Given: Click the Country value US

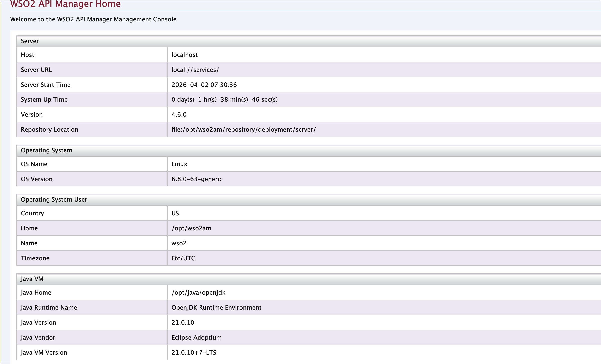Looking at the screenshot, I should [175, 213].
